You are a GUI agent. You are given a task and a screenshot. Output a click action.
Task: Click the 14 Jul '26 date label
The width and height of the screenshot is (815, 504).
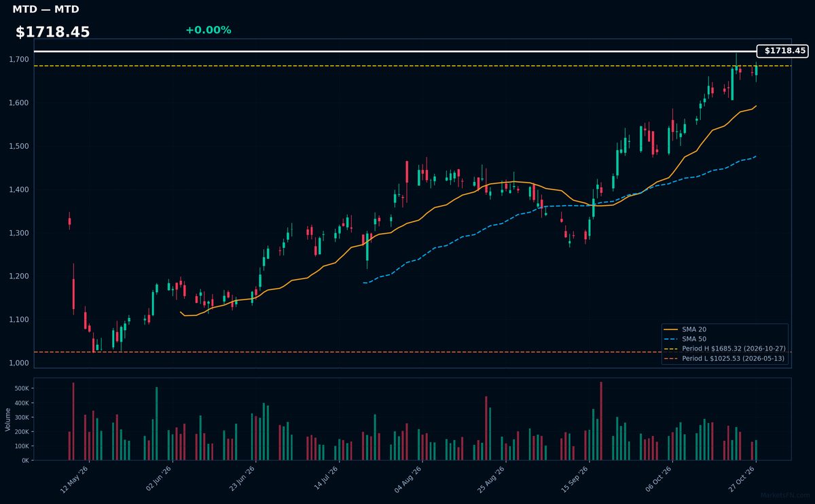(x=325, y=479)
